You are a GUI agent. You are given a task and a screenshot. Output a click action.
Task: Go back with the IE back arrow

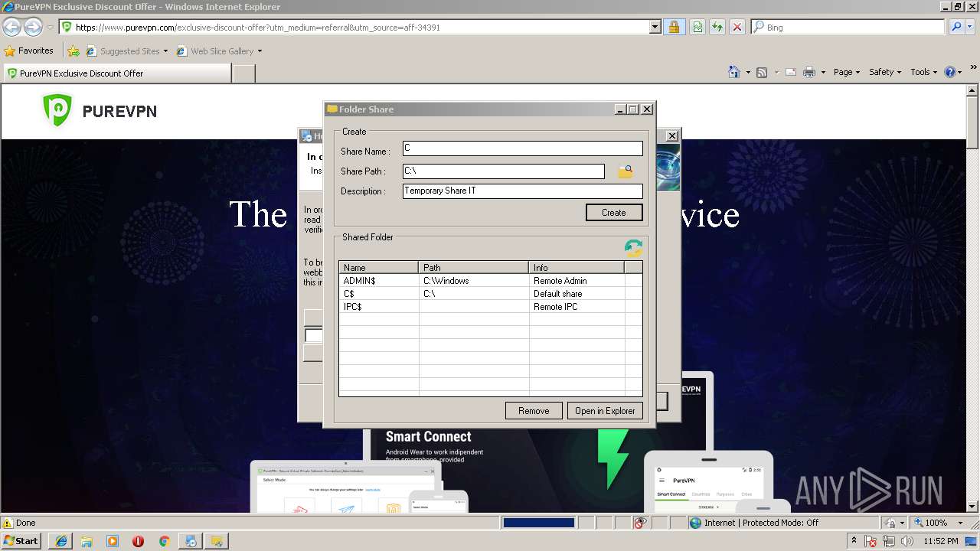pyautogui.click(x=11, y=27)
